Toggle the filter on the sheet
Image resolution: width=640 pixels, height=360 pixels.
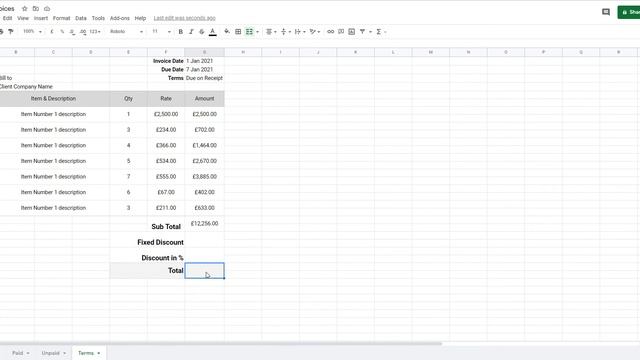pos(362,31)
